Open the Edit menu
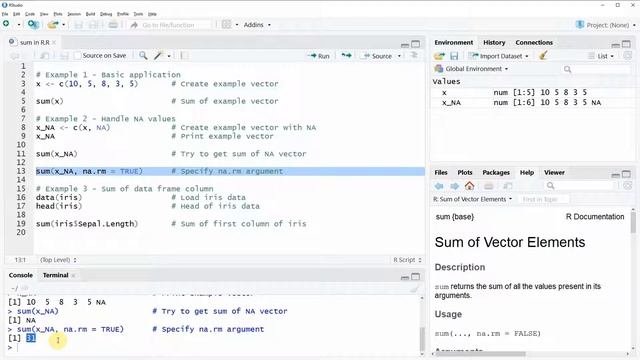 [16, 14]
